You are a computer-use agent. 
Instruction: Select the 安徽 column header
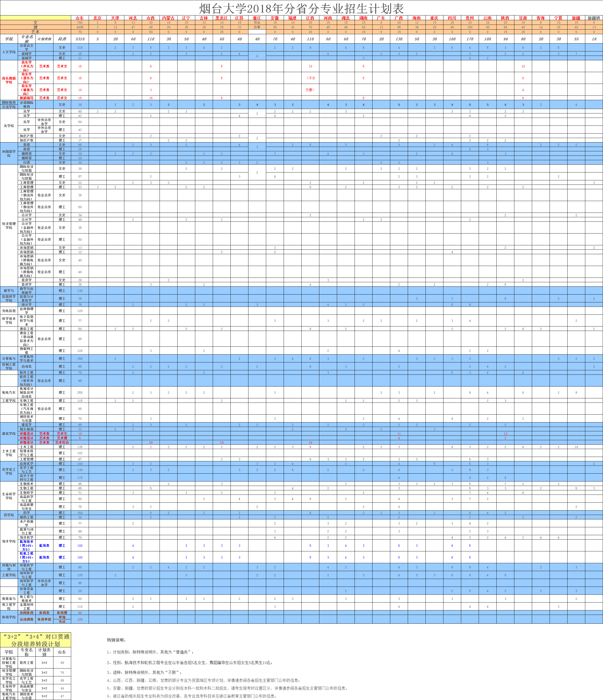(275, 18)
